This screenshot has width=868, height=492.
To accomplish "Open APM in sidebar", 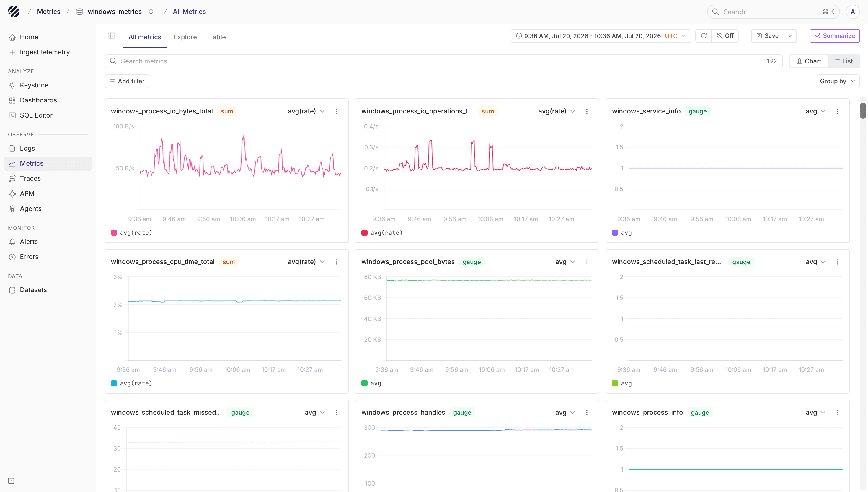I will click(x=48, y=194).
